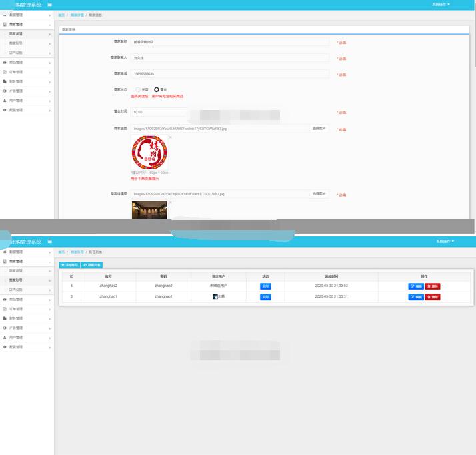Screen dimensions: 476x455
Task: Toggle the 启用 status for zhanghao2
Action: (x=265, y=286)
